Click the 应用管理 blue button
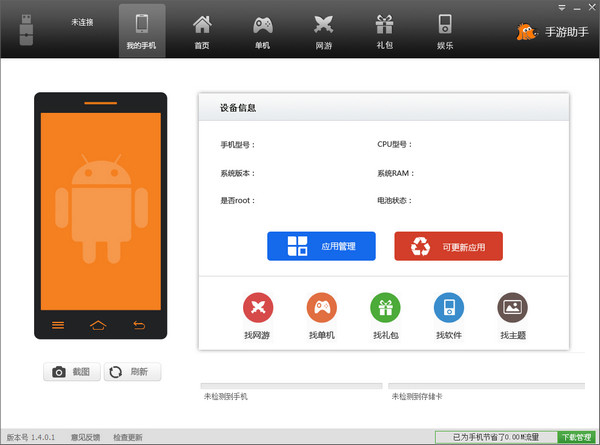This screenshot has height=445, width=600. coord(321,246)
